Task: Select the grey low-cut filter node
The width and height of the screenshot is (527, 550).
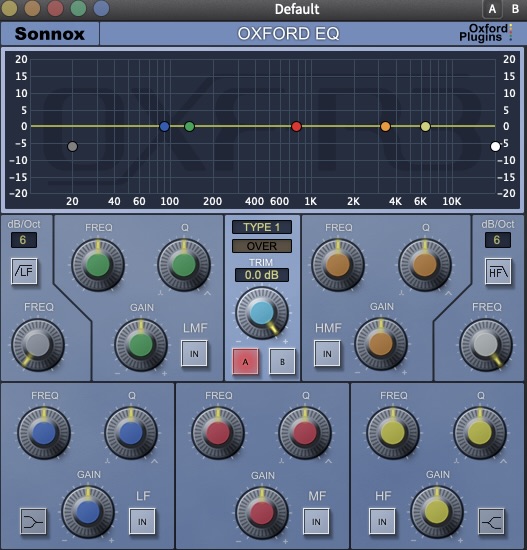Action: point(72,146)
